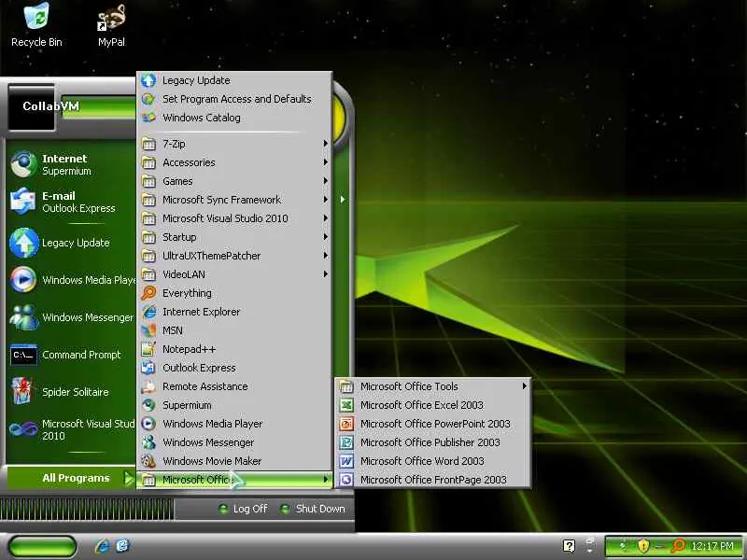This screenshot has width=747, height=560.
Task: Expand the UltraUXThemePatcher folder
Action: coord(234,256)
